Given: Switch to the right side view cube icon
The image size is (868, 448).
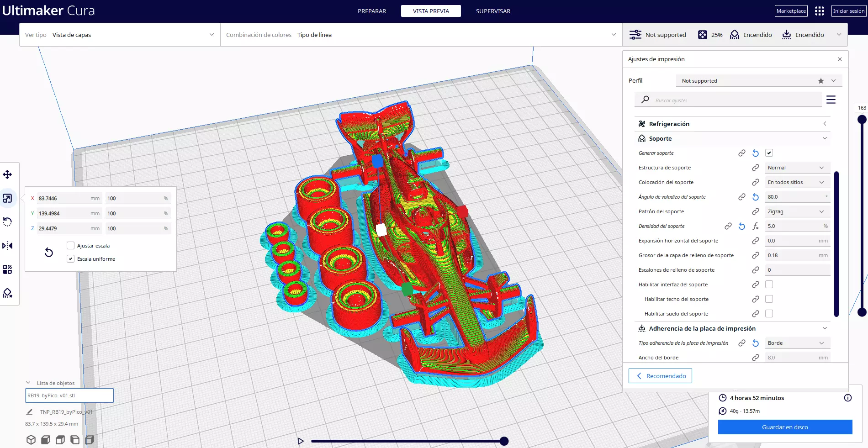Looking at the screenshot, I should [x=90, y=440].
